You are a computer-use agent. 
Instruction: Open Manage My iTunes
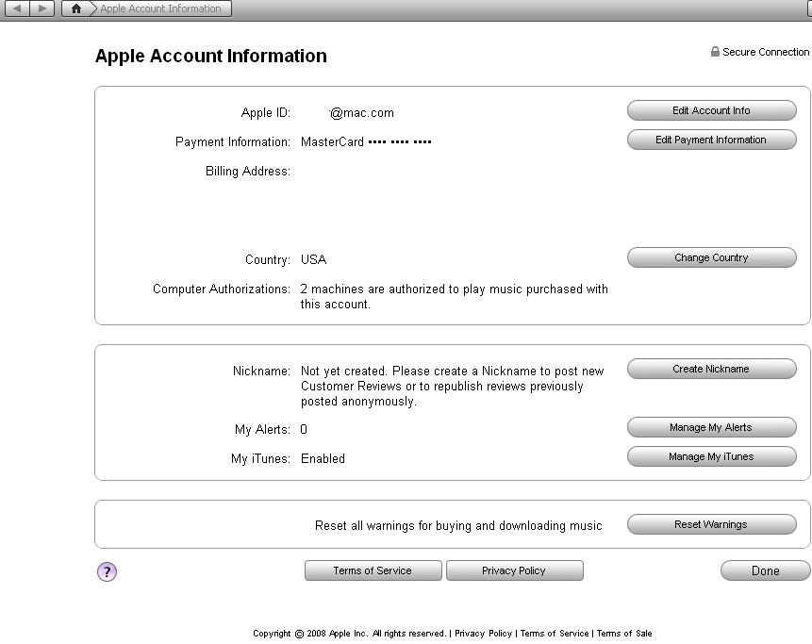pyautogui.click(x=711, y=456)
